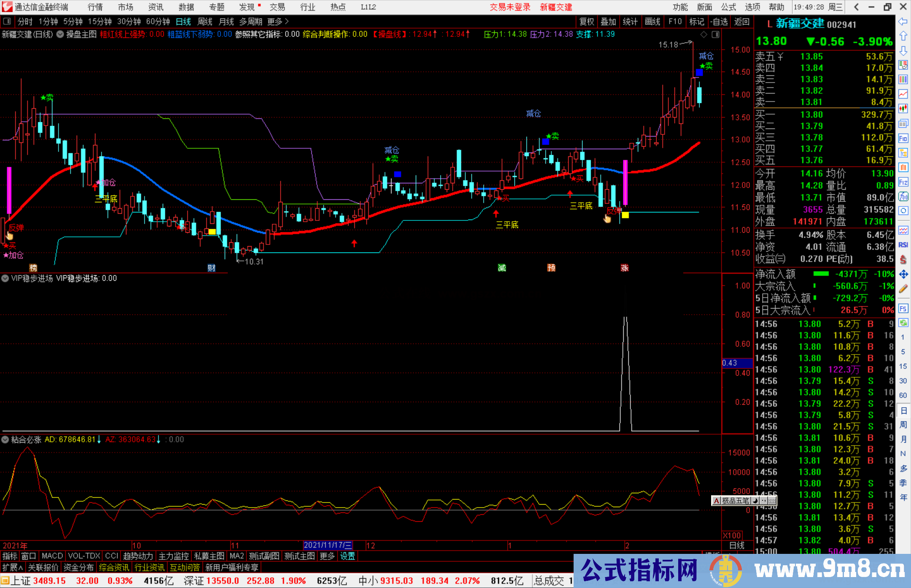Click the chart pane layout icon beside the diamond

[715, 35]
